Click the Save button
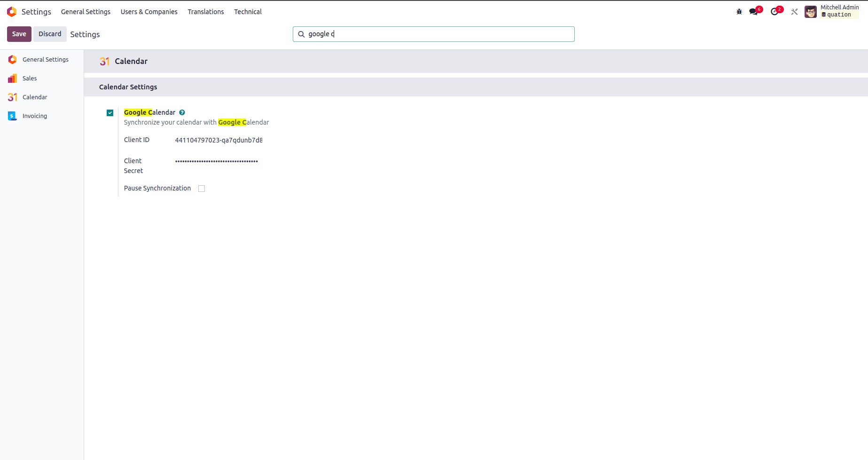Viewport: 868px width, 460px height. tap(19, 34)
